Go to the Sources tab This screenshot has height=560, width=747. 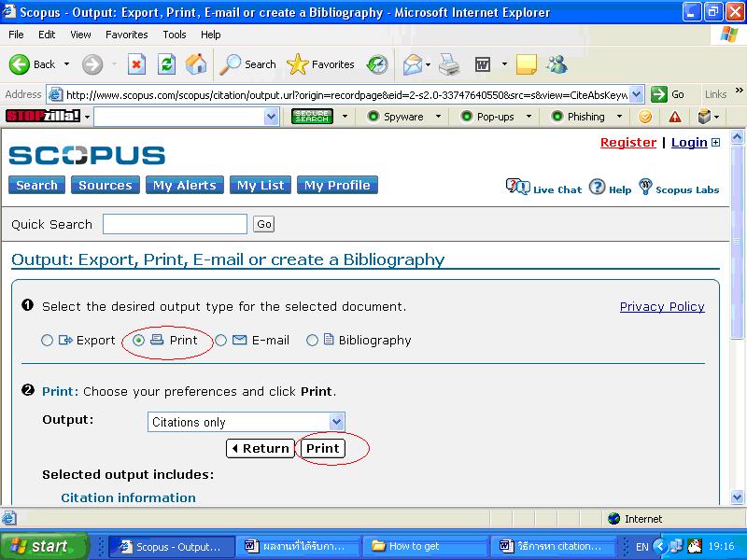tap(106, 185)
